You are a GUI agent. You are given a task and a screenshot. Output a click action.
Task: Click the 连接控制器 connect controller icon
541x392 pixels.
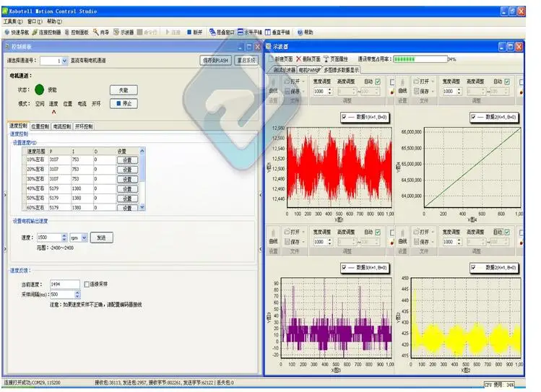(x=35, y=32)
